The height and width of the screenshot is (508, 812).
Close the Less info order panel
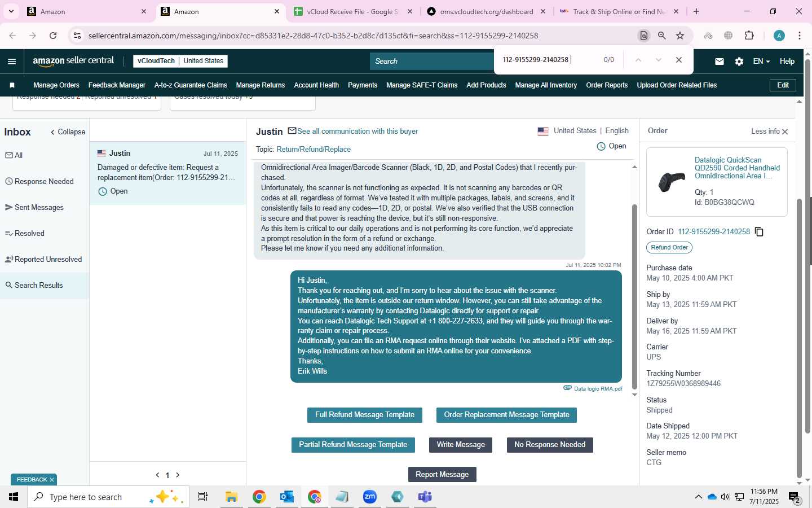pos(784,132)
